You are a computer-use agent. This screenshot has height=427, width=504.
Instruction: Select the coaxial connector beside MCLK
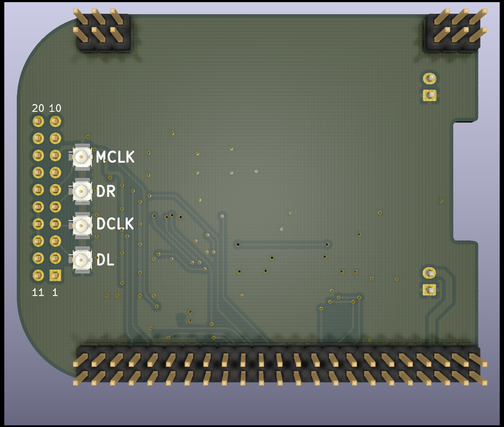[81, 157]
